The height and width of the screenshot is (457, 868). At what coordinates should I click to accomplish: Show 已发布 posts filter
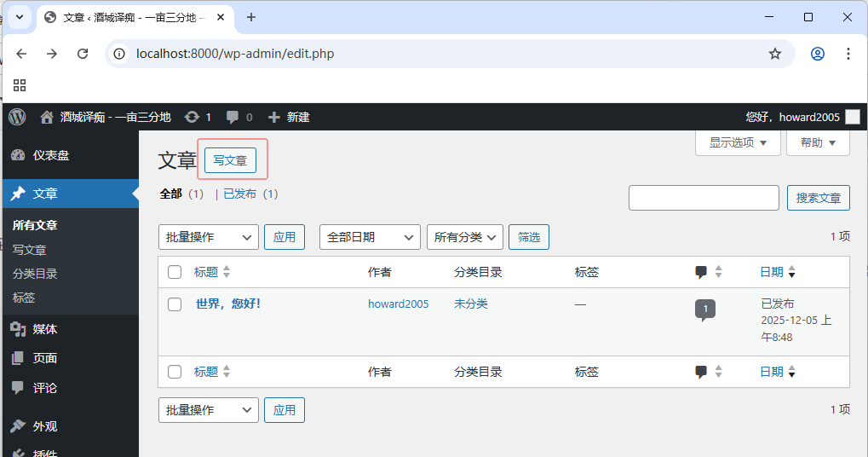point(239,194)
